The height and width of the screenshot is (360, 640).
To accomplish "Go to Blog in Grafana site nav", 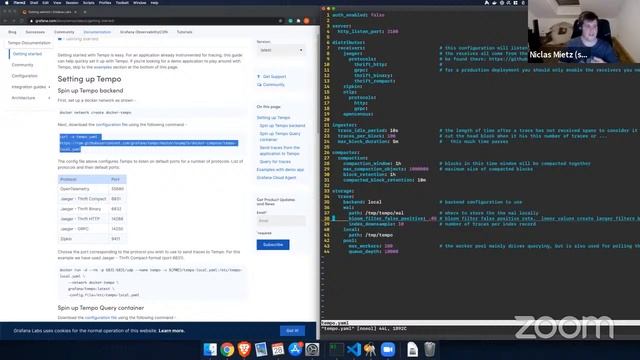I will click(12, 32).
